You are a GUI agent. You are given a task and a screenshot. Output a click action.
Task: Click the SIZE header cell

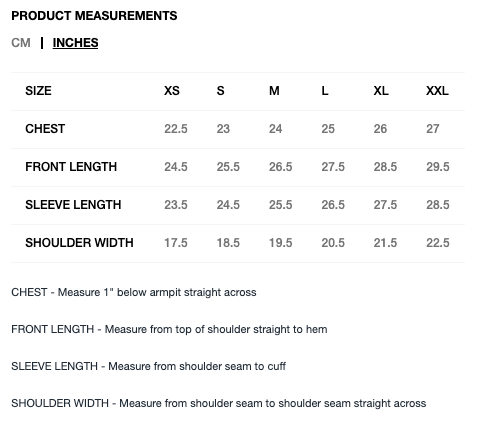pyautogui.click(x=38, y=91)
